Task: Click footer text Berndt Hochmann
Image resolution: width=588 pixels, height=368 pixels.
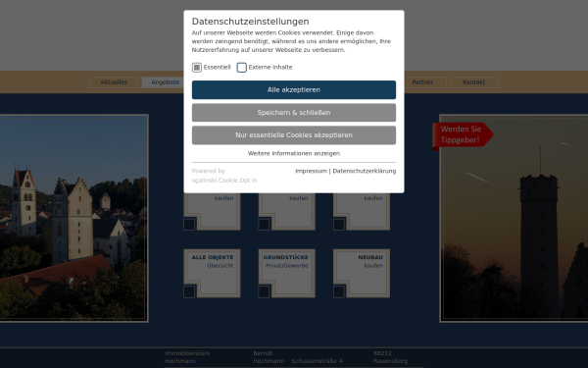Action: 269,357
